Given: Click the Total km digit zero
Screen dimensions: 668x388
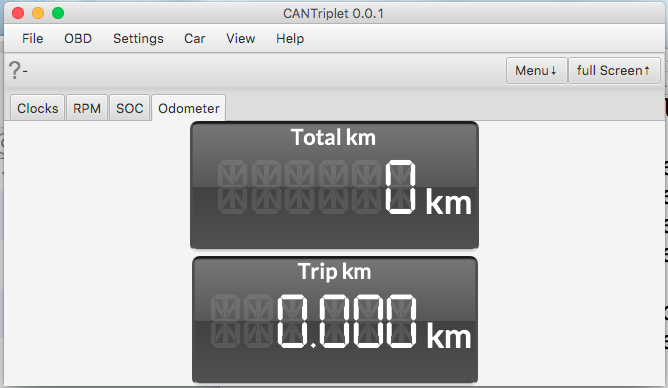Looking at the screenshot, I should [x=400, y=187].
